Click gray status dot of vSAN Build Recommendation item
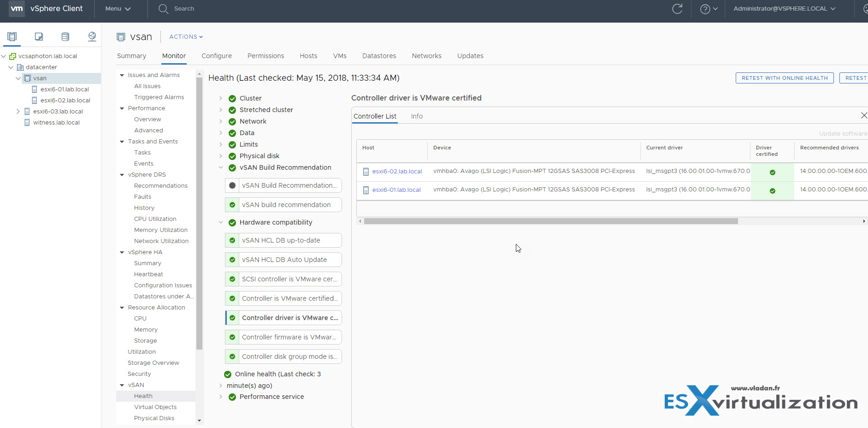 [232, 185]
